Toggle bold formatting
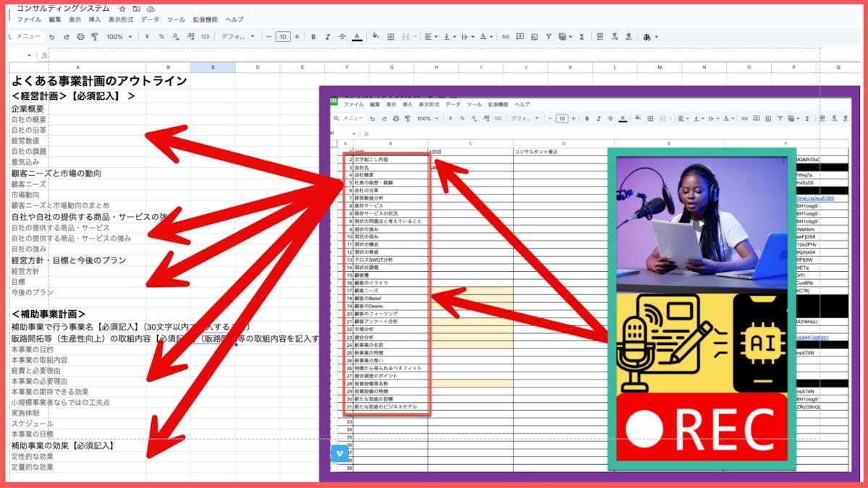Screen dimensions: 868x488 313,36
